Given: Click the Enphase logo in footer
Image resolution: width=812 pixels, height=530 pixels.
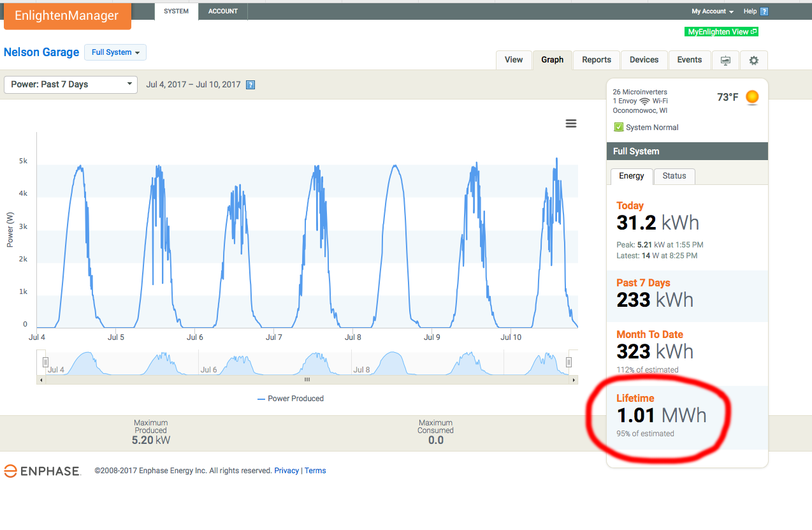Looking at the screenshot, I should (x=42, y=471).
